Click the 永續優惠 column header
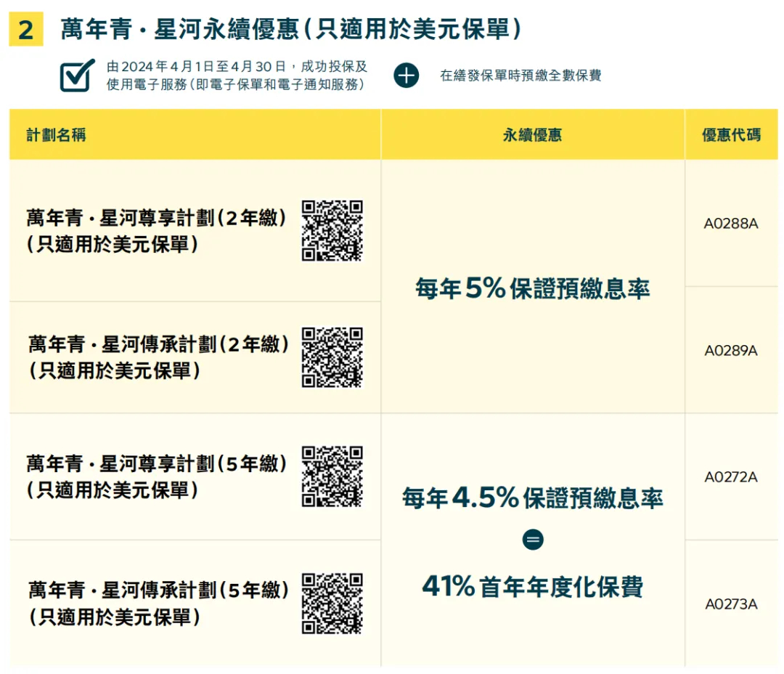The image size is (784, 674). point(533,134)
